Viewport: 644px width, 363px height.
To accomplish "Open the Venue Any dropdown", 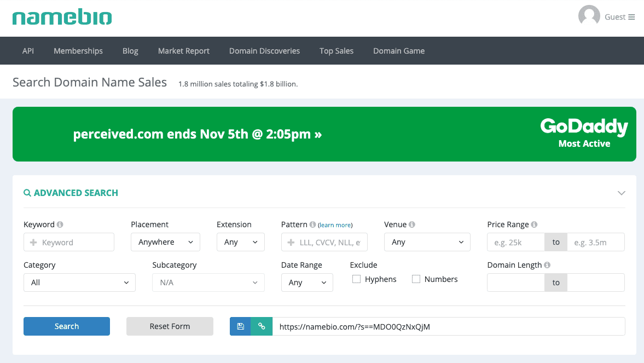I will (427, 242).
